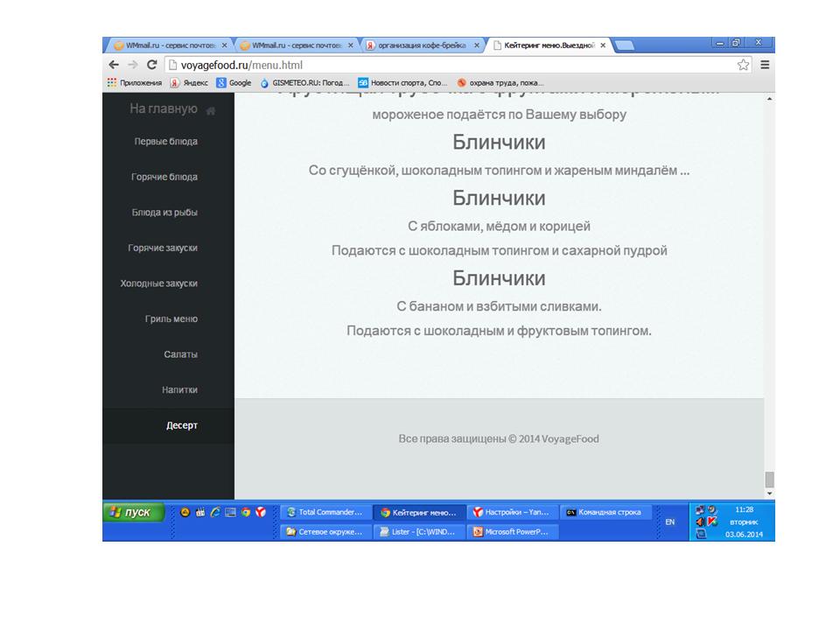This screenshot has width=840, height=630.
Task: Switch to Настройки – Yandex taskbar button
Action: tap(512, 512)
